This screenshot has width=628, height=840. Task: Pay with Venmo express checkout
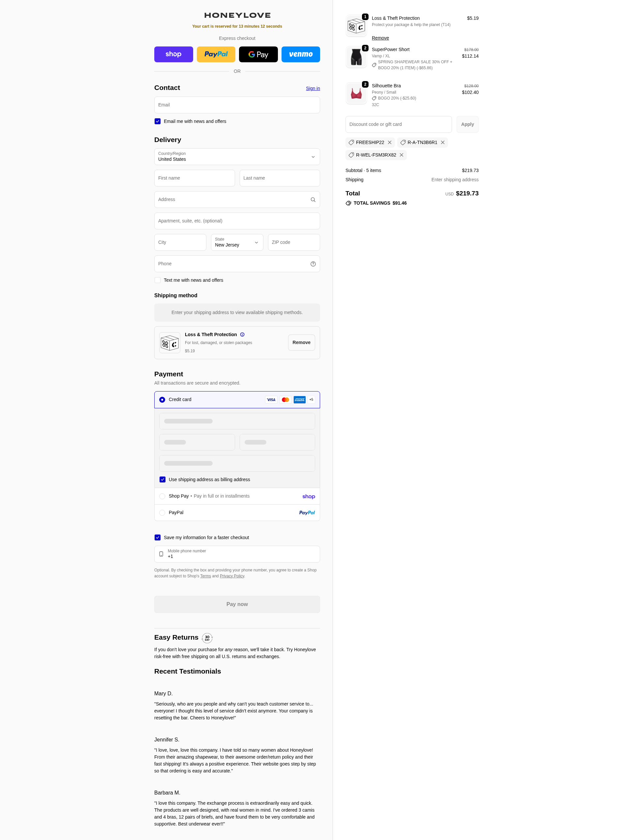(300, 54)
